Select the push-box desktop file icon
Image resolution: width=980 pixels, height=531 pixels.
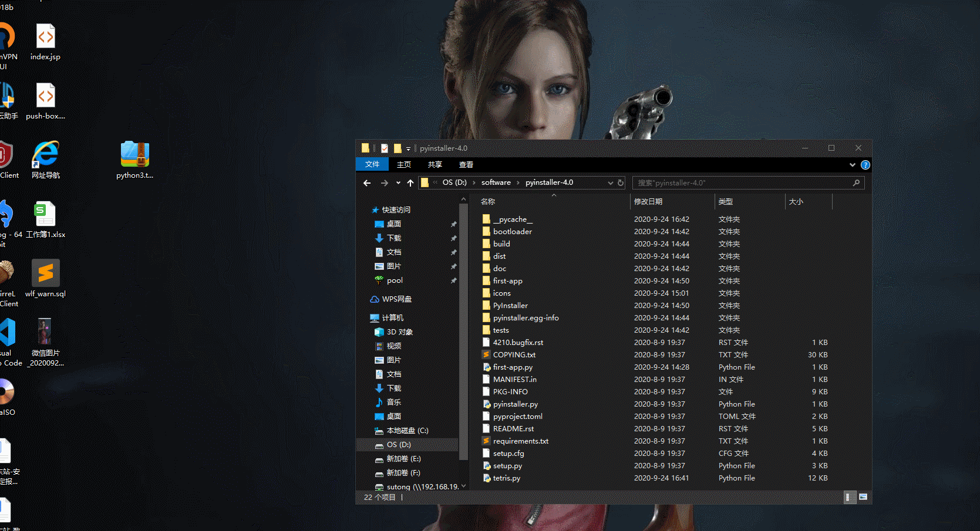tap(45, 102)
